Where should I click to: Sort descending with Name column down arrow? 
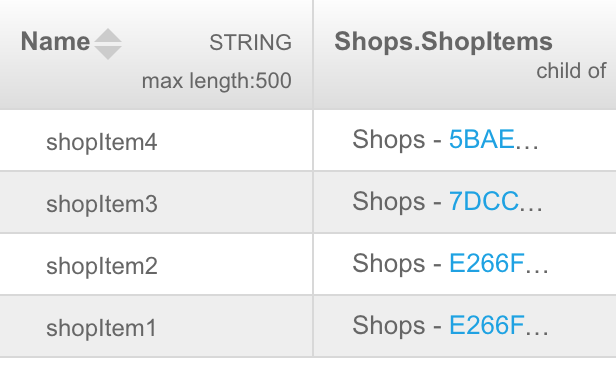pos(108,53)
